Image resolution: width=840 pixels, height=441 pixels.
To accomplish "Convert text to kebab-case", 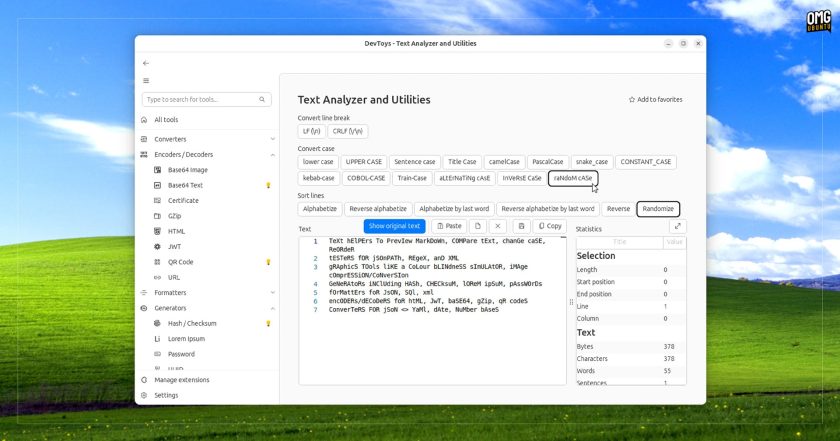I will pyautogui.click(x=318, y=178).
